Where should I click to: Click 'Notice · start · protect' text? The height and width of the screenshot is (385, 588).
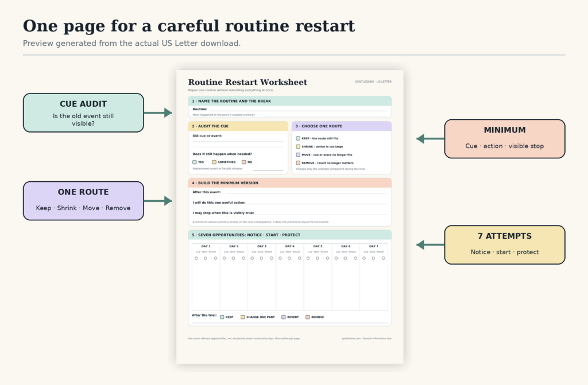click(505, 252)
